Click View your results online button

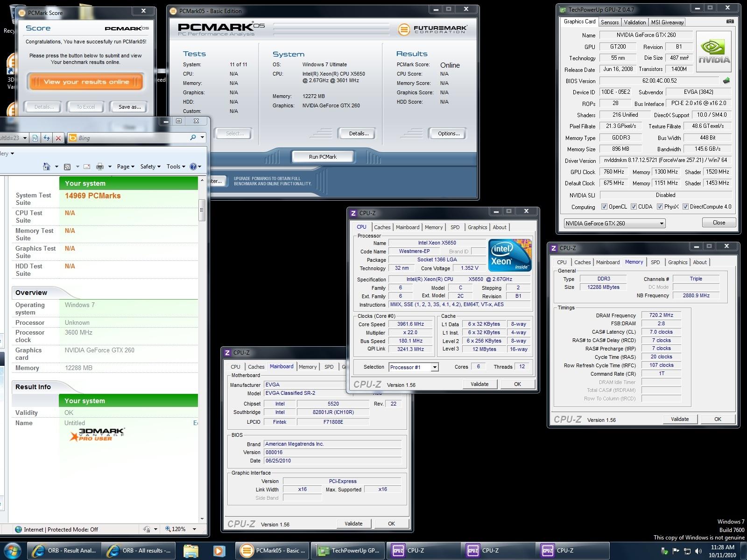86,82
